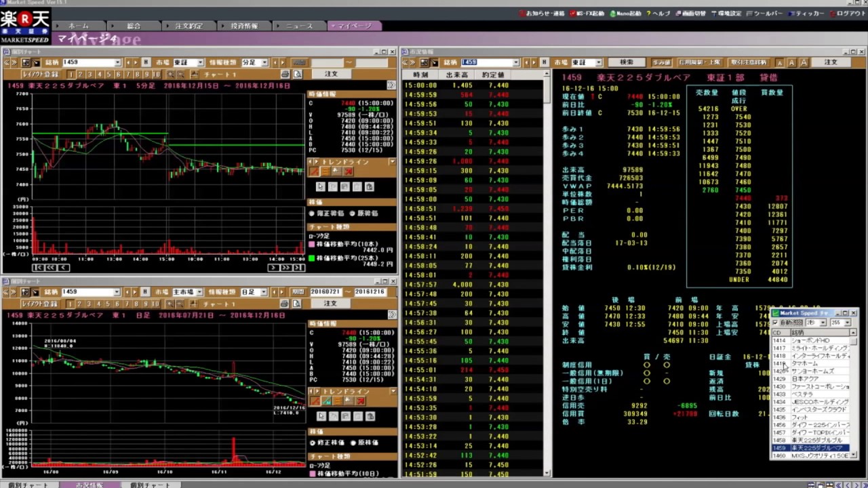
Task: Select large font size A in market info
Action: [x=804, y=62]
